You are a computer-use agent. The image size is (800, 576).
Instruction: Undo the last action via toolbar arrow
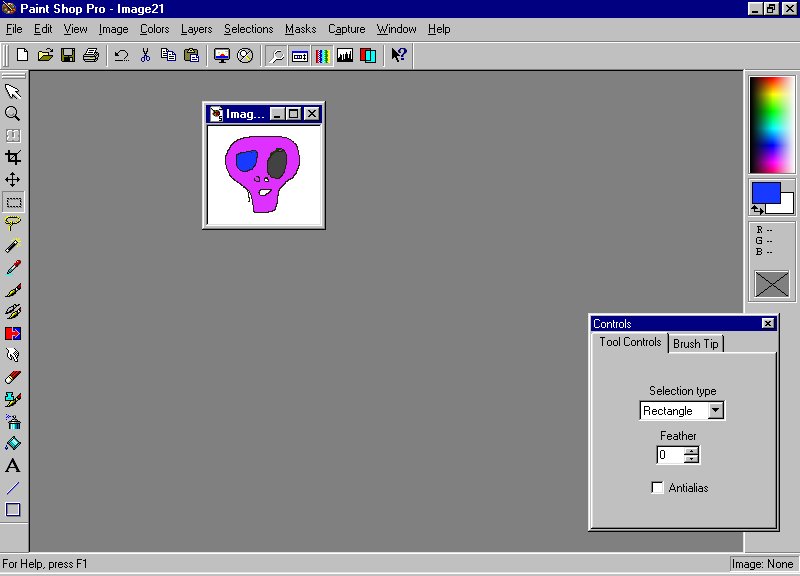coord(121,55)
